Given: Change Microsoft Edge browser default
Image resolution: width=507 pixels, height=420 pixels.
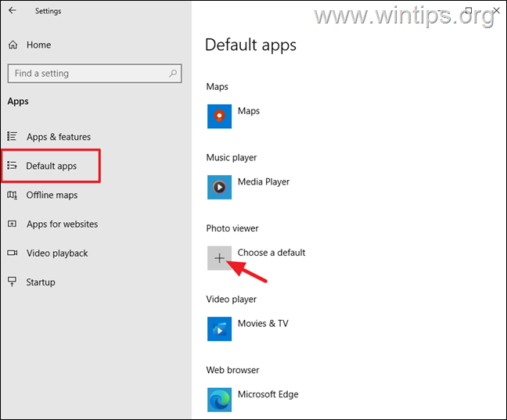Looking at the screenshot, I should [x=268, y=394].
